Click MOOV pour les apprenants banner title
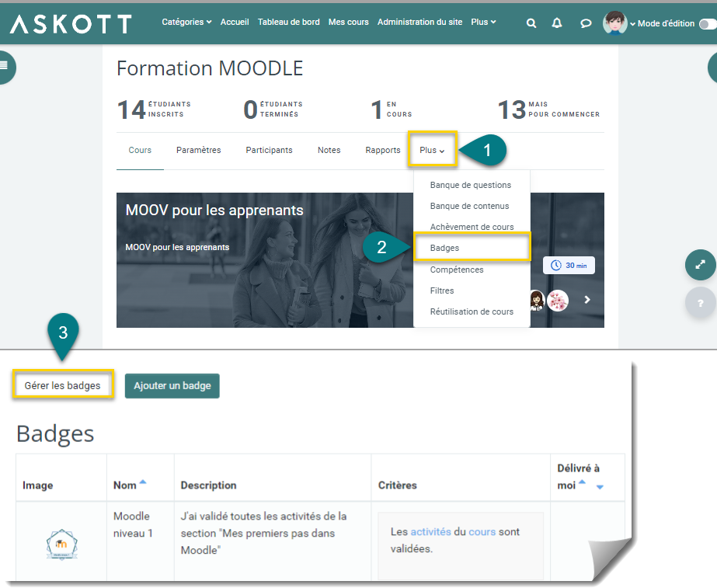This screenshot has height=588, width=717. pos(214,210)
